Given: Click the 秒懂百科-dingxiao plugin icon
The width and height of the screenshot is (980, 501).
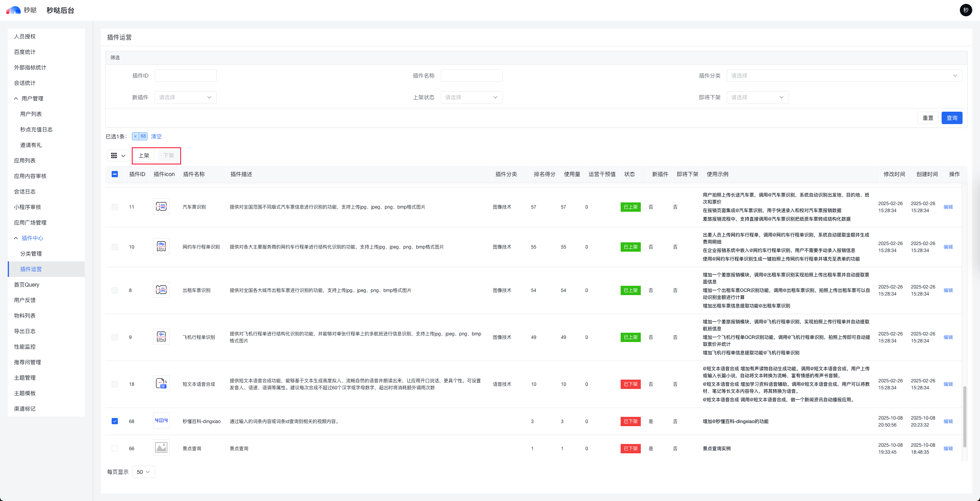Looking at the screenshot, I should [x=161, y=420].
